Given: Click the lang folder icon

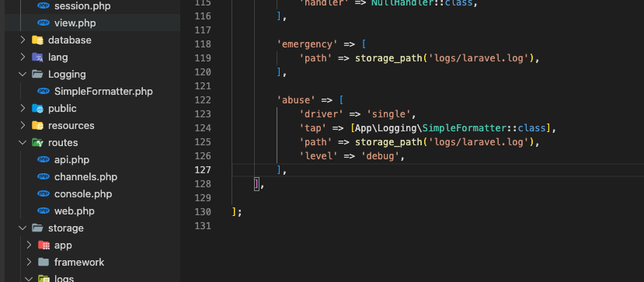Looking at the screenshot, I should click(37, 57).
